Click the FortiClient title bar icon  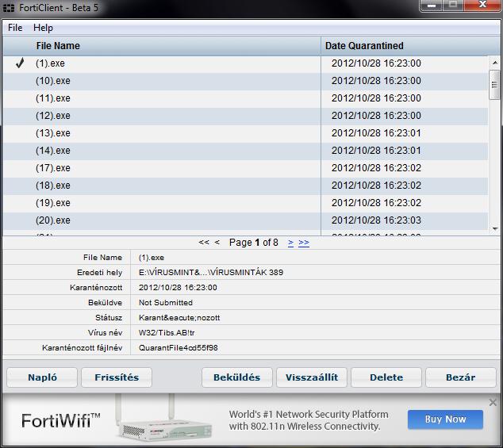(x=9, y=8)
